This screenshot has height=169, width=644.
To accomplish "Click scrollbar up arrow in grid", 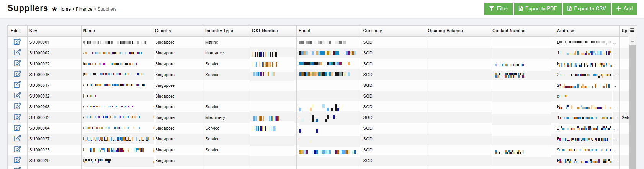I will pos(633,41).
